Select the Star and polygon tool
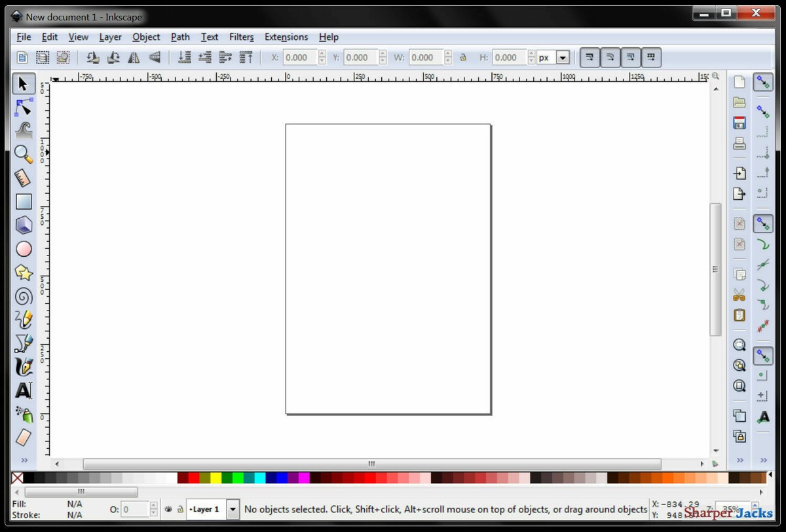The image size is (786, 532). (x=24, y=273)
